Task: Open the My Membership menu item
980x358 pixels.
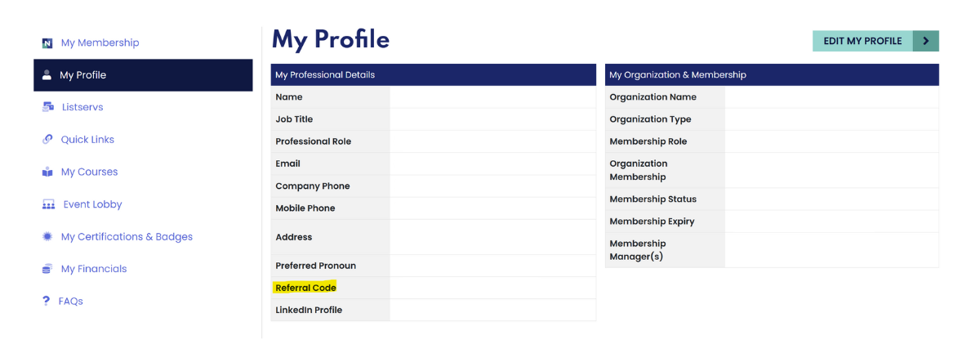Action: pyautogui.click(x=100, y=43)
